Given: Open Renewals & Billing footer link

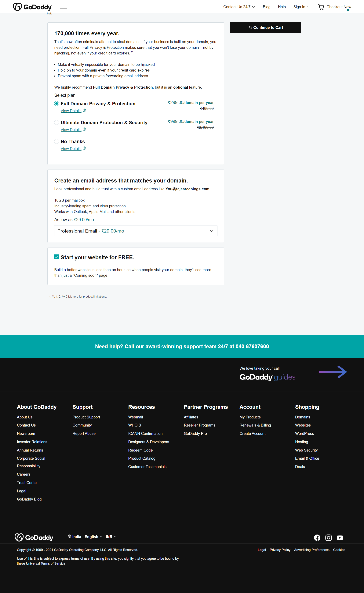Looking at the screenshot, I should pyautogui.click(x=255, y=425).
